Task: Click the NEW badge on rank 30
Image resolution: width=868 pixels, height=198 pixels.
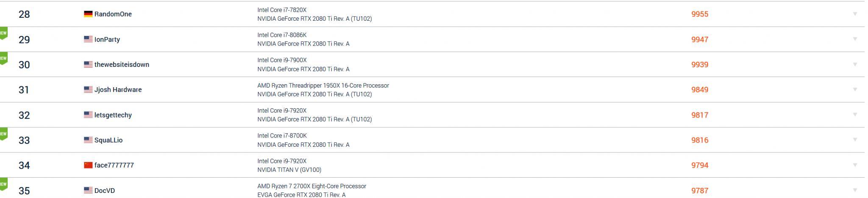Action: [3, 58]
